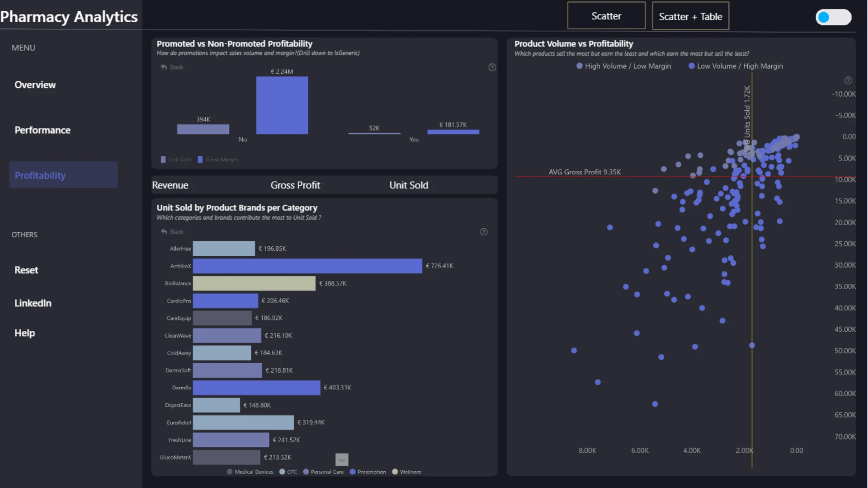Click Low Volume / High Margin legend
The height and width of the screenshot is (488, 868).
click(x=736, y=66)
